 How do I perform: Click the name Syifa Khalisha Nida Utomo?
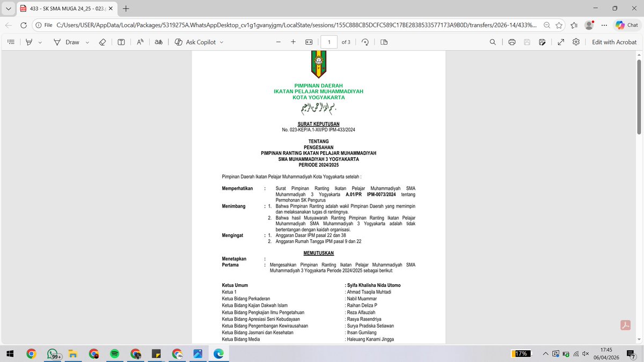pyautogui.click(x=374, y=285)
